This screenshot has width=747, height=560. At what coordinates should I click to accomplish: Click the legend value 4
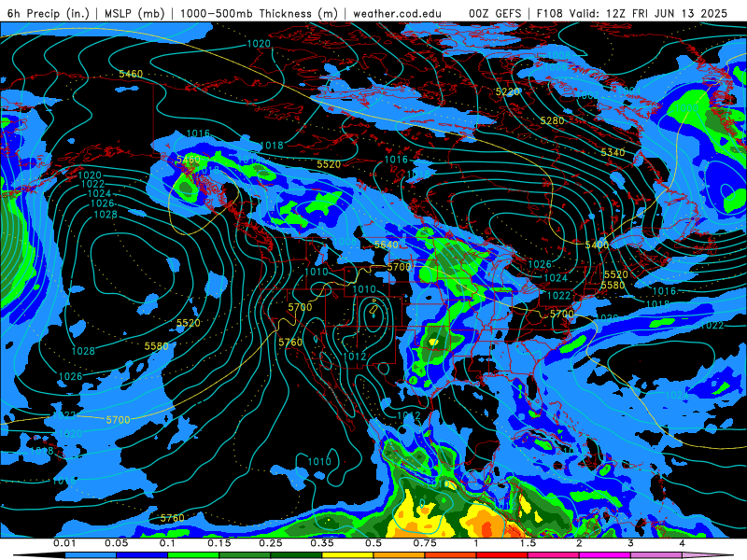pyautogui.click(x=682, y=543)
